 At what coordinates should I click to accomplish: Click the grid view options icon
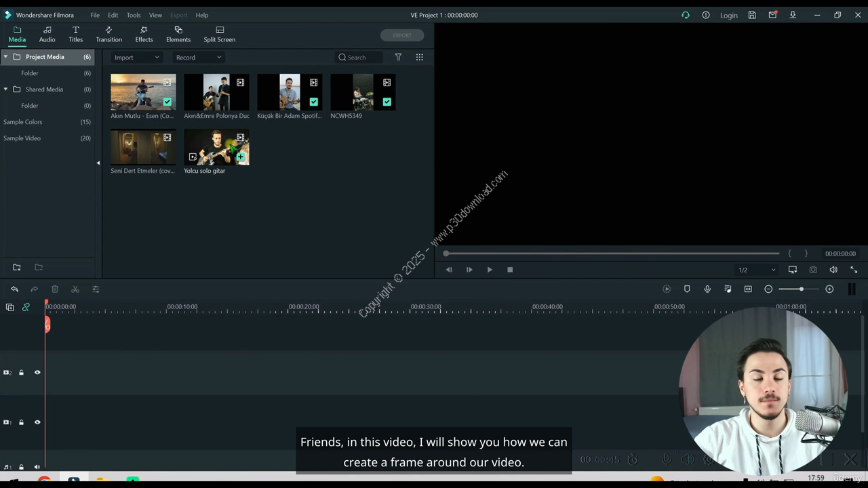point(419,58)
